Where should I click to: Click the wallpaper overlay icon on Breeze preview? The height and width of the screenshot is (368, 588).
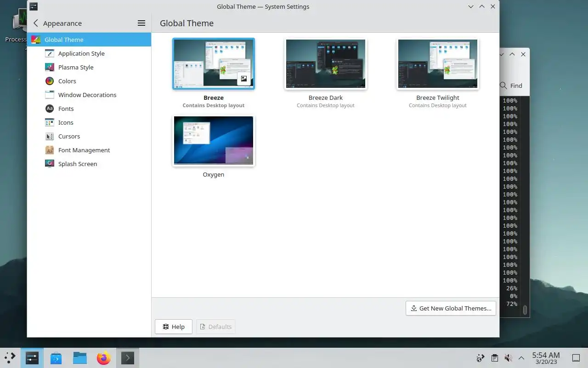[244, 79]
